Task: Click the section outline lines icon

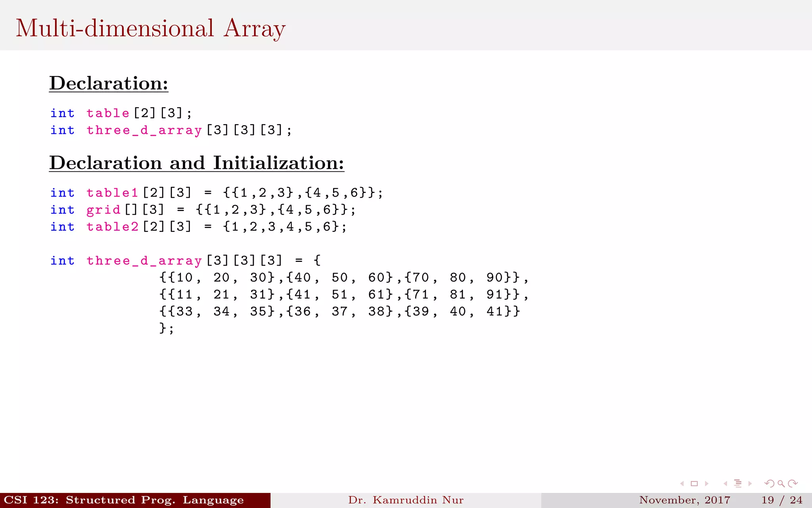Action: (738, 483)
